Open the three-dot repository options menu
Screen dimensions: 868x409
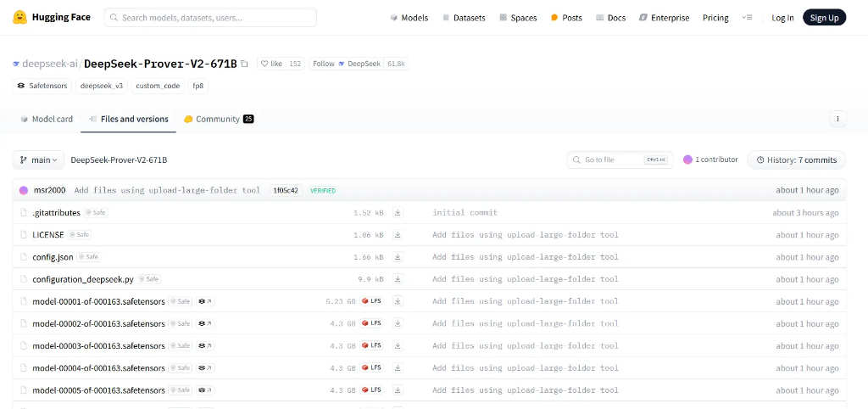point(837,119)
